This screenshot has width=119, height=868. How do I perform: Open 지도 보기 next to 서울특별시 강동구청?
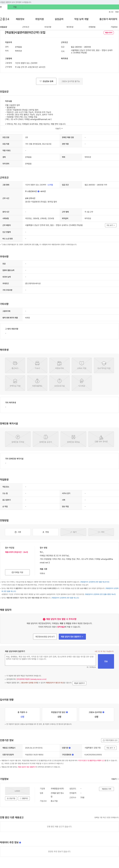click(x=111, y=748)
